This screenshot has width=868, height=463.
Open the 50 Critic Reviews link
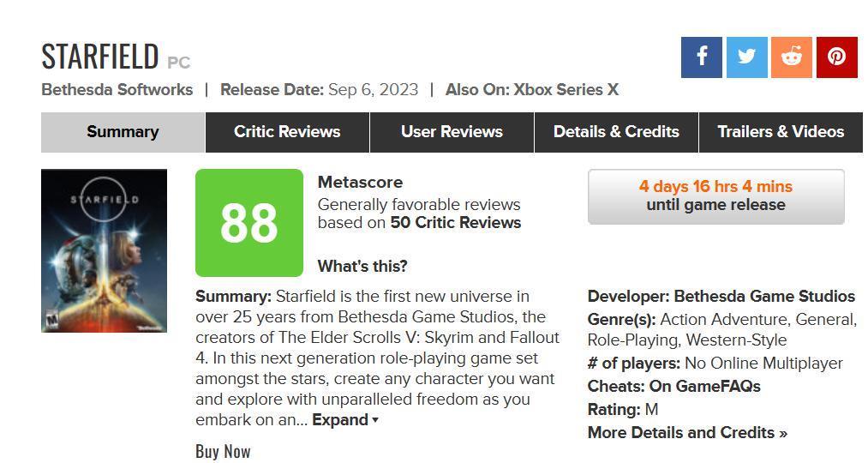455,223
